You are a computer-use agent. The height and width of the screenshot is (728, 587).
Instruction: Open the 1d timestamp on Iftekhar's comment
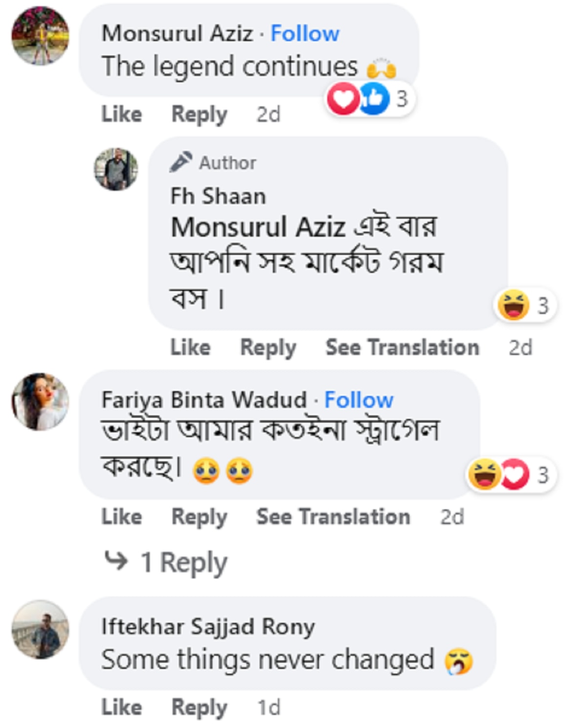269,707
